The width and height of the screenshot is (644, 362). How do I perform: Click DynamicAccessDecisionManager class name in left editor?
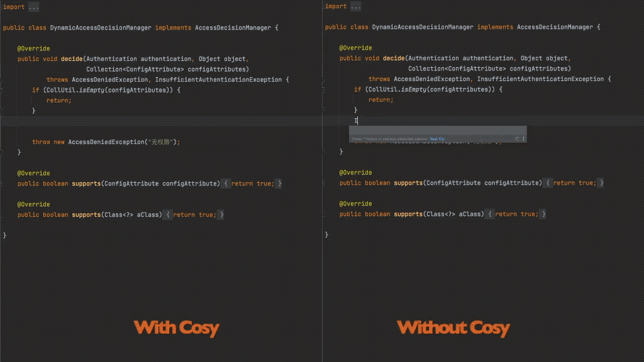click(101, 28)
